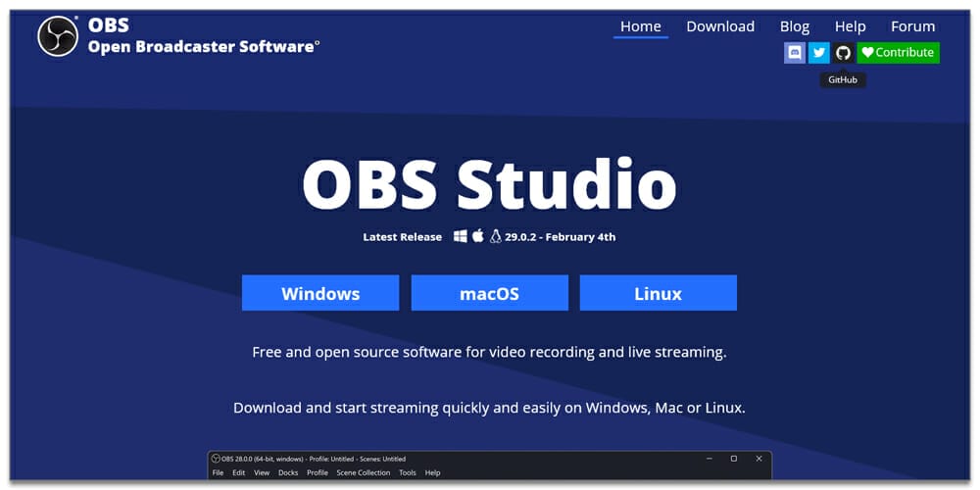
Task: Download OBS Studio for macOS
Action: click(x=489, y=293)
